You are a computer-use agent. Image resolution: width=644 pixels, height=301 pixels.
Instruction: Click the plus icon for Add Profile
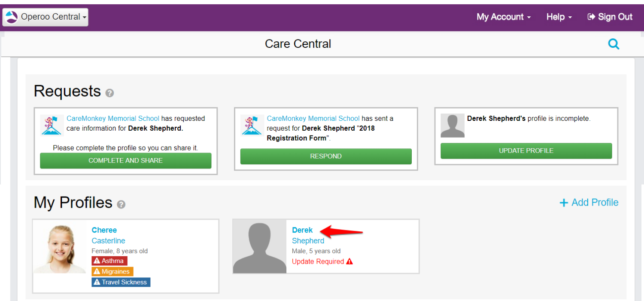(x=564, y=203)
